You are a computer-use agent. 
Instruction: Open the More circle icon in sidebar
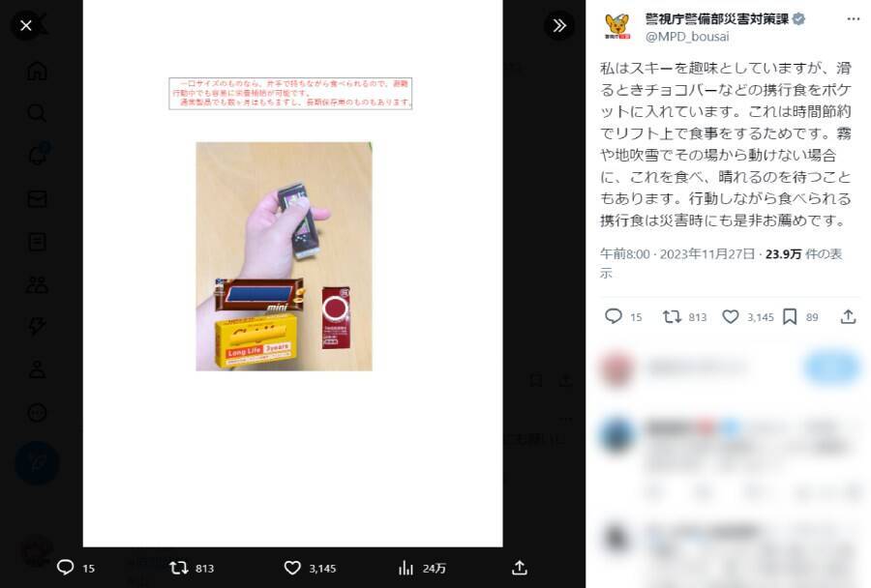(x=37, y=413)
